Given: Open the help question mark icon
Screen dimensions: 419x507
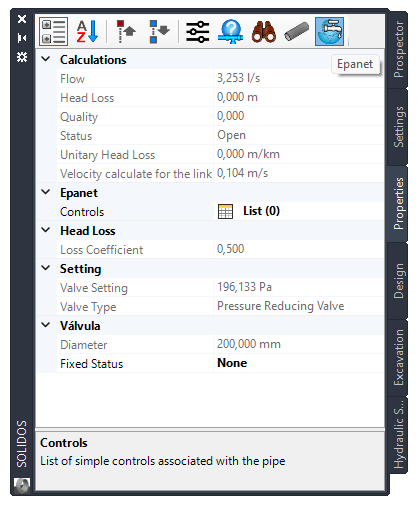Looking at the screenshot, I should point(230,32).
